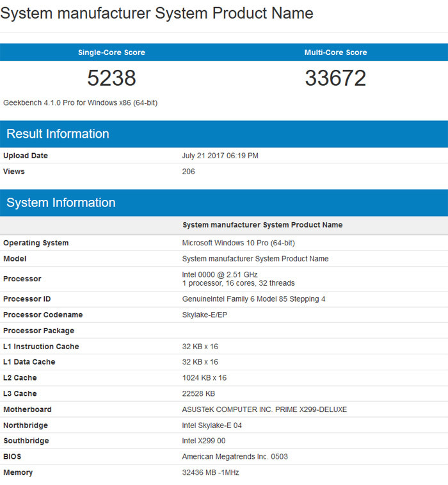
Task: Click the L2 Cache label
Action: [20, 377]
